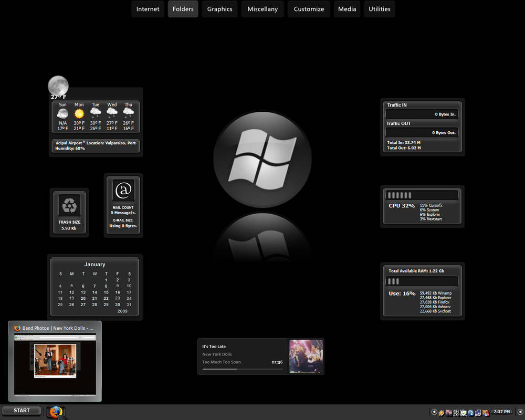
Task: Click the blue circular 'a' icon in the tray
Action: pyautogui.click(x=471, y=412)
